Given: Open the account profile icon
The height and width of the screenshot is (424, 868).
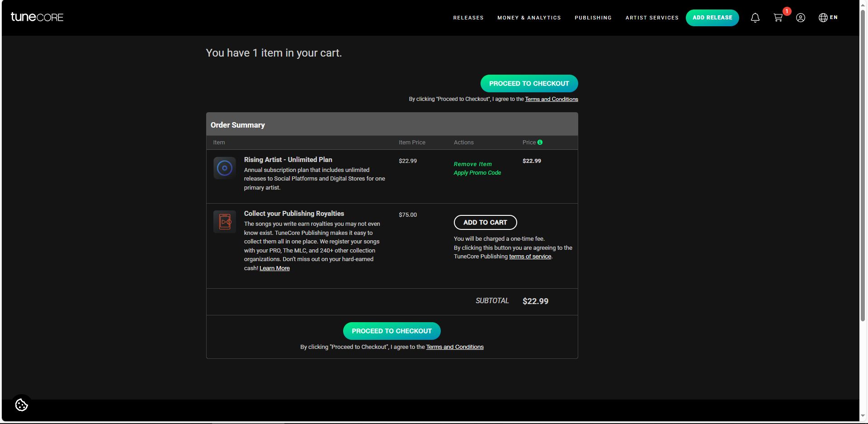Looking at the screenshot, I should 801,18.
